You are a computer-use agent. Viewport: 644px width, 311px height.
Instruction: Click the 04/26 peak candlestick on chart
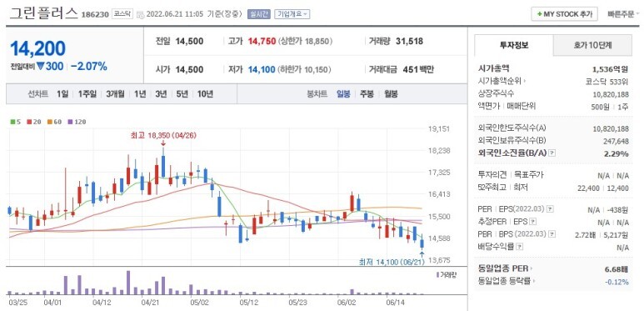[x=163, y=163]
